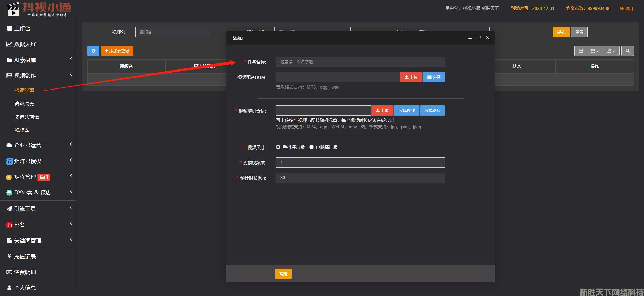
Task: Click the 选择图片 button
Action: (x=432, y=111)
